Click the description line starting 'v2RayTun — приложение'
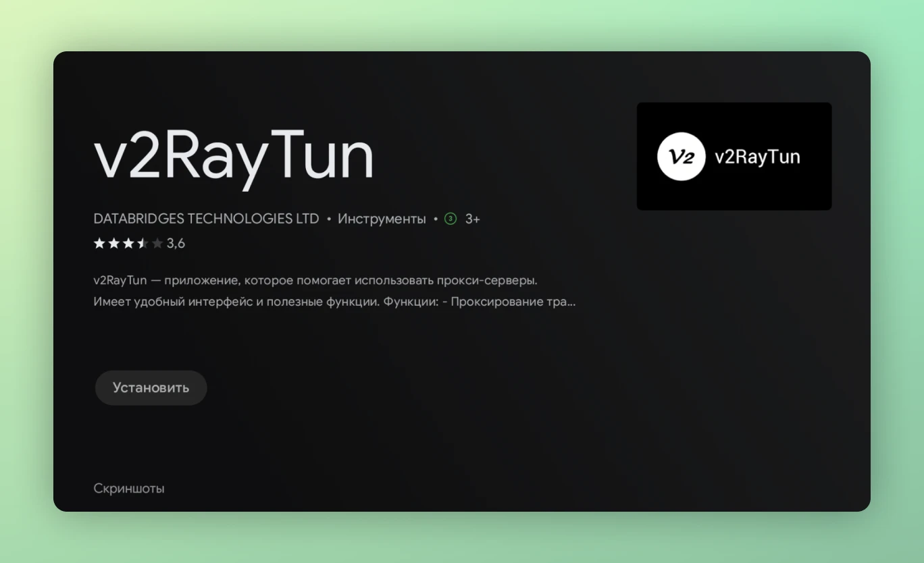 315,280
